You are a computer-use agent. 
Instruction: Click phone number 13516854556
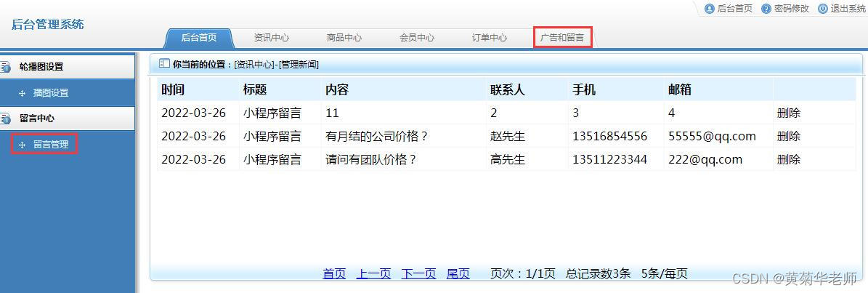click(x=609, y=136)
